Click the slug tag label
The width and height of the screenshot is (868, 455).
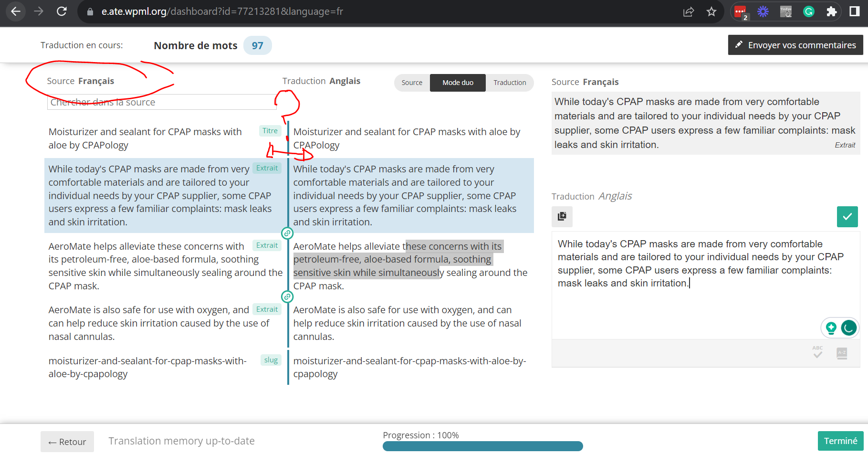click(271, 360)
